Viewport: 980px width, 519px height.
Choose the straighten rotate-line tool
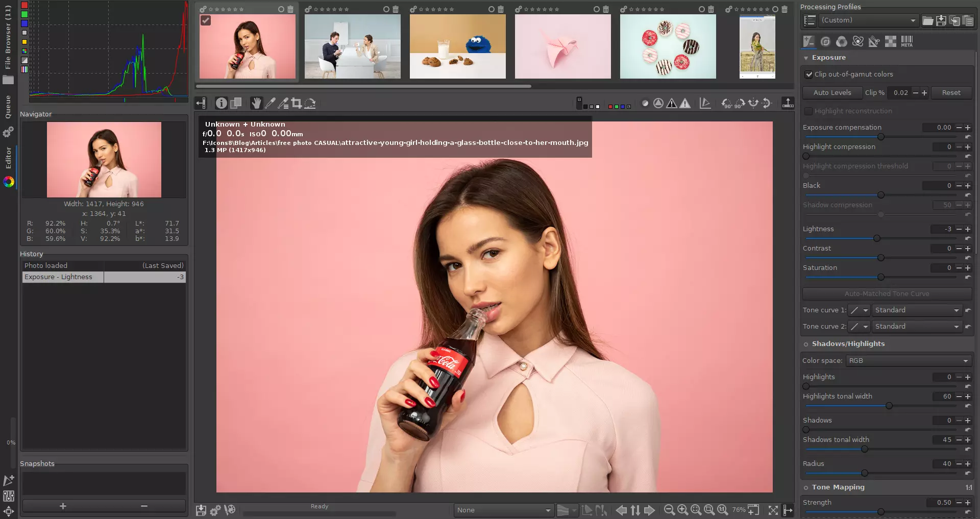click(x=310, y=103)
